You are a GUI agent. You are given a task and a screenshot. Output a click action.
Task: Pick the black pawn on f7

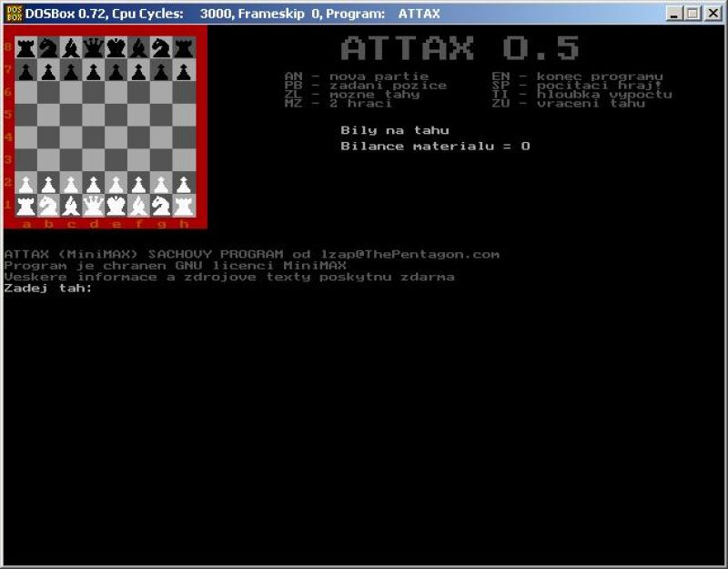tap(139, 72)
